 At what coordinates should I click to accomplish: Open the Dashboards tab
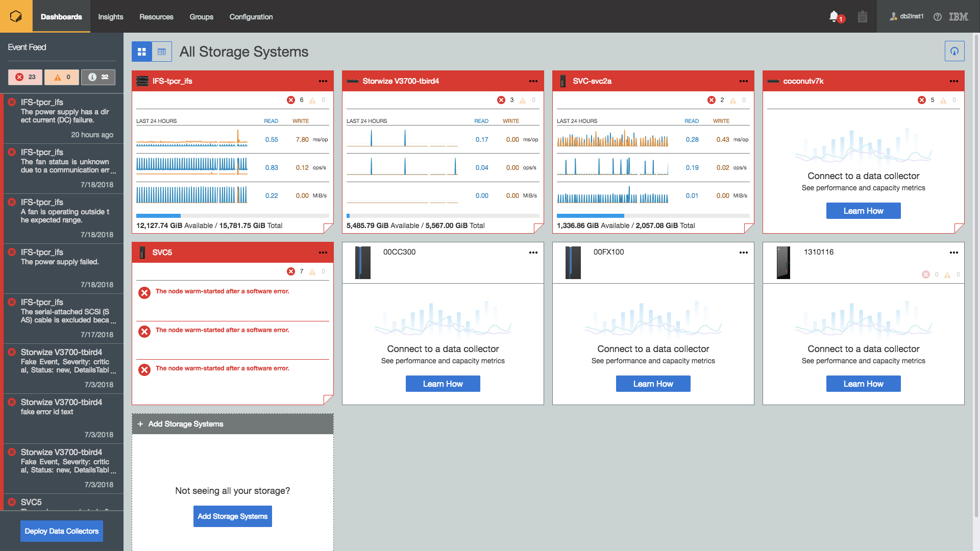[x=61, y=16]
